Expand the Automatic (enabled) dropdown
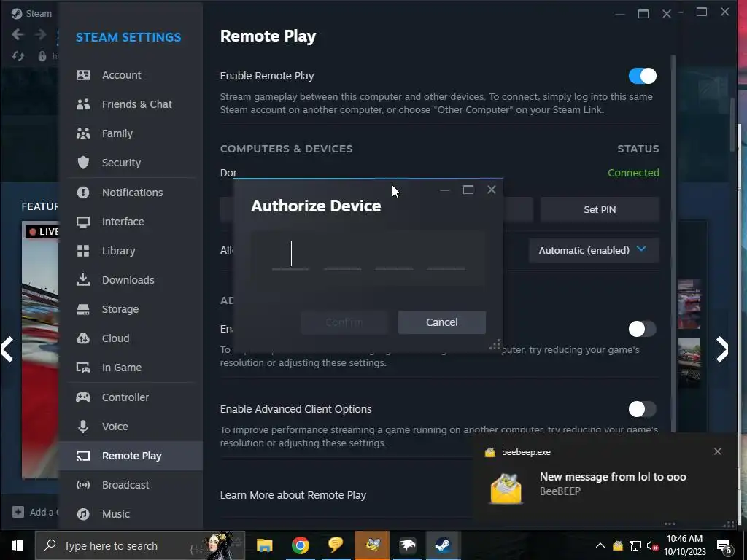Viewport: 747px width, 560px height. click(594, 250)
